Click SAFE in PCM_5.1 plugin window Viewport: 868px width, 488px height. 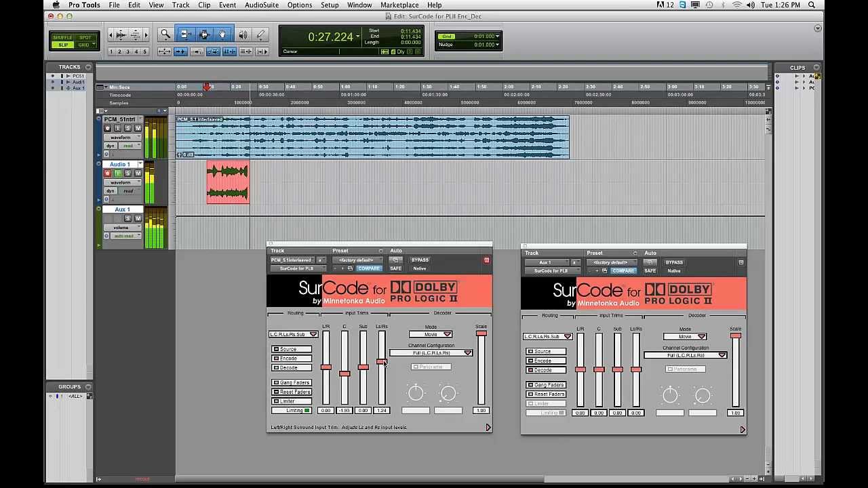[395, 268]
